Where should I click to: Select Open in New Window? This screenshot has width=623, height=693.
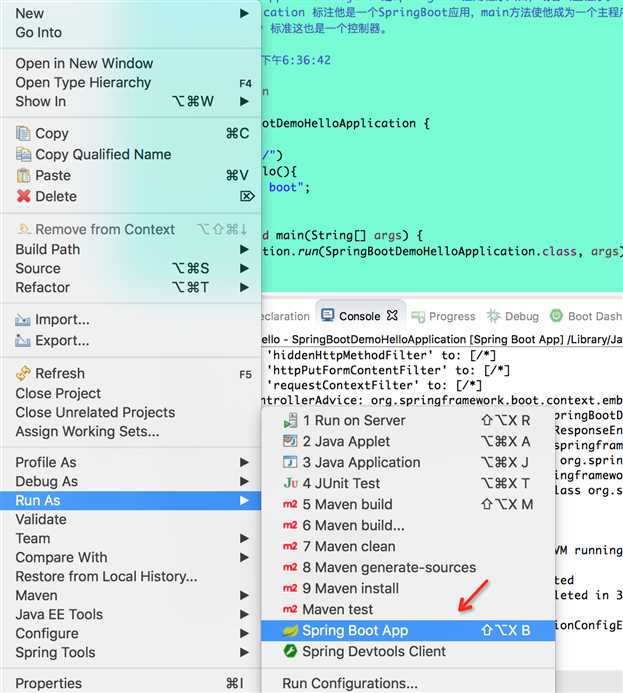tap(131, 63)
